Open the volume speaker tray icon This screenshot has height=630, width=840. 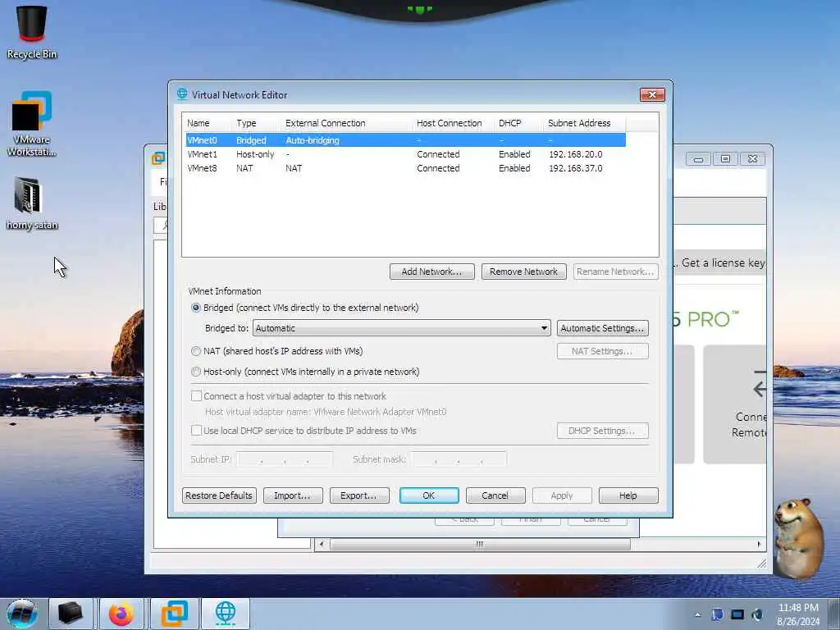point(757,614)
